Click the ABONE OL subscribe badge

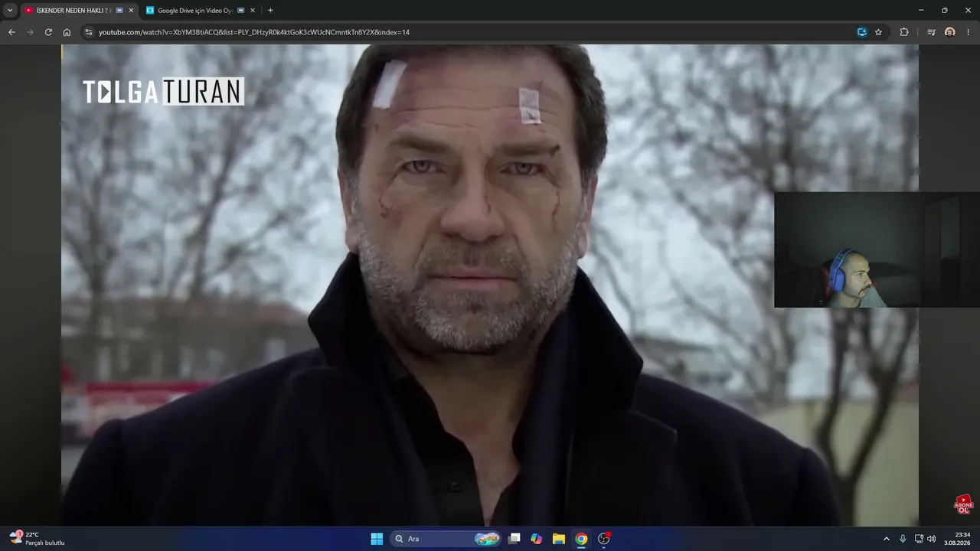[x=963, y=504]
